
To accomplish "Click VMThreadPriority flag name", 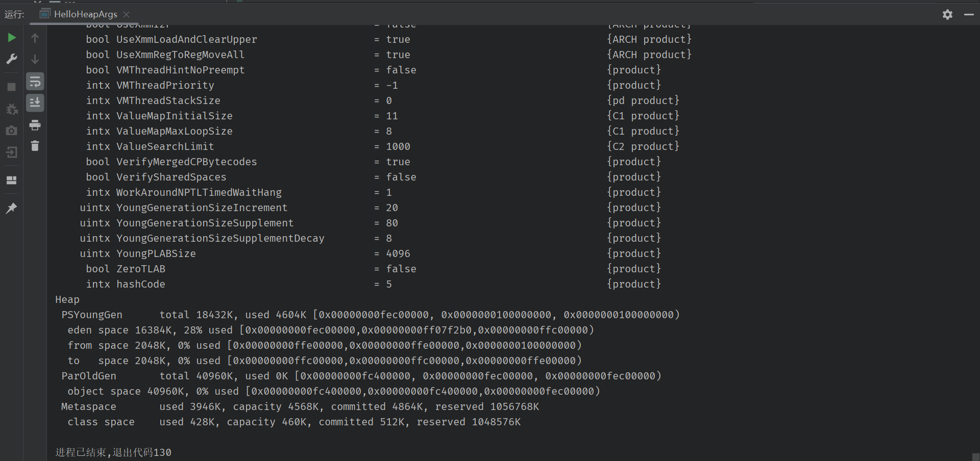I will point(165,85).
